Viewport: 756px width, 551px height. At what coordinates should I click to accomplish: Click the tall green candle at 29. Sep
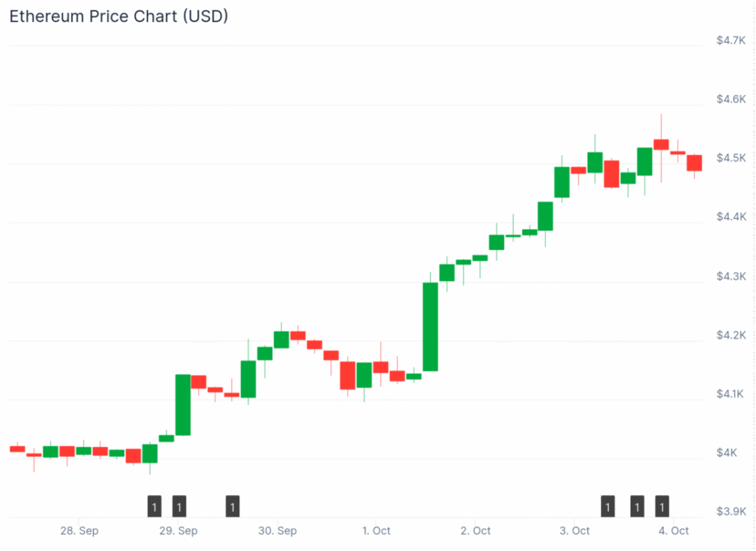(x=183, y=405)
